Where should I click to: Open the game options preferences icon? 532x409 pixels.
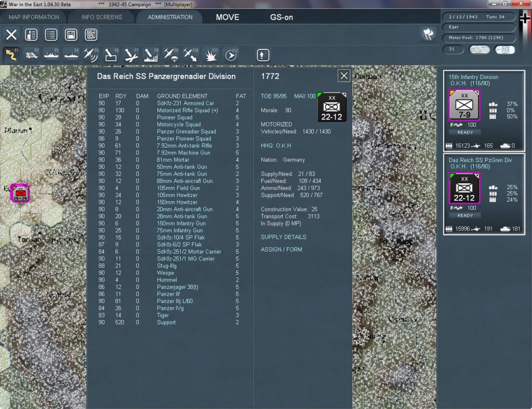(x=31, y=35)
